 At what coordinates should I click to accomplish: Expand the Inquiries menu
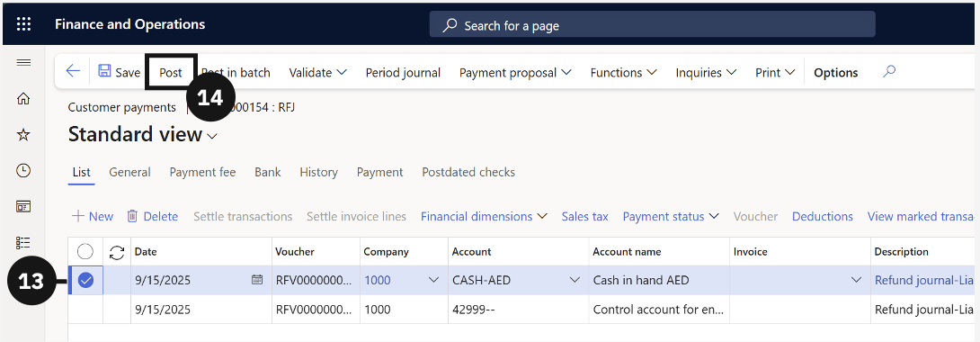pyautogui.click(x=707, y=73)
